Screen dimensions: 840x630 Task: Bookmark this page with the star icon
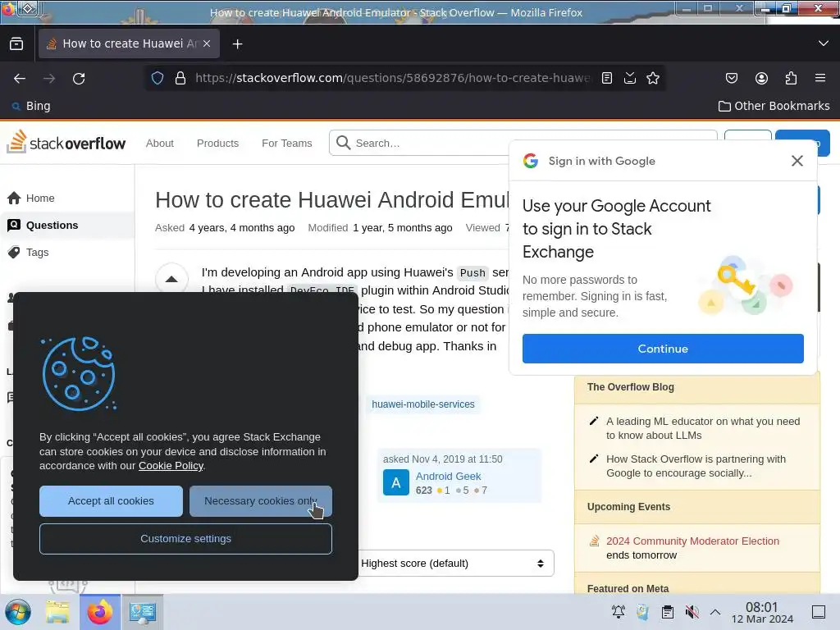[x=652, y=78]
